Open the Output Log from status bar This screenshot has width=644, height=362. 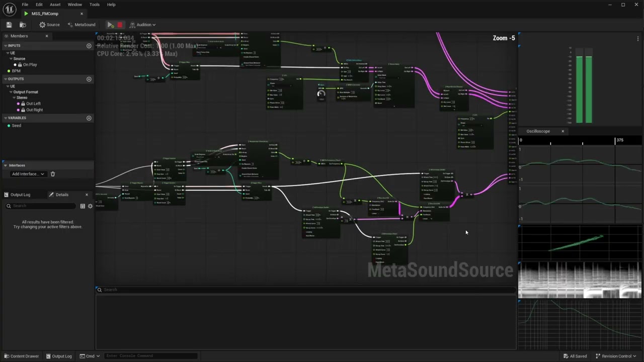point(59,356)
